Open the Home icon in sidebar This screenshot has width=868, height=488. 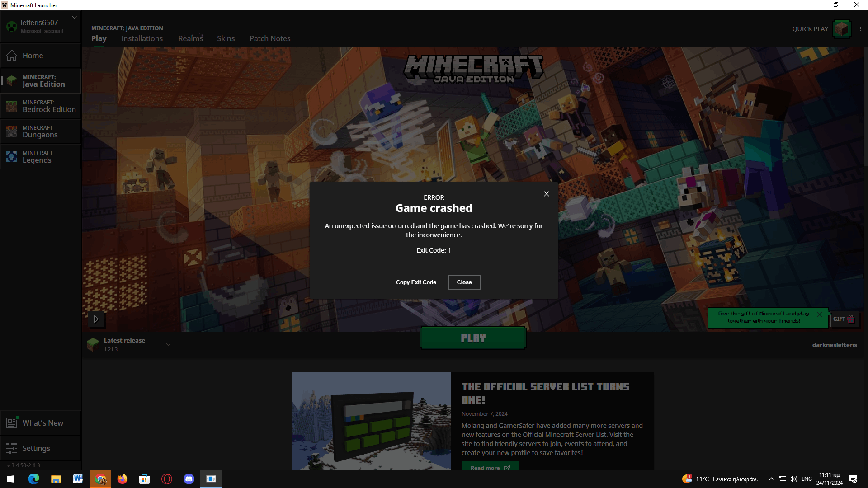[12, 56]
